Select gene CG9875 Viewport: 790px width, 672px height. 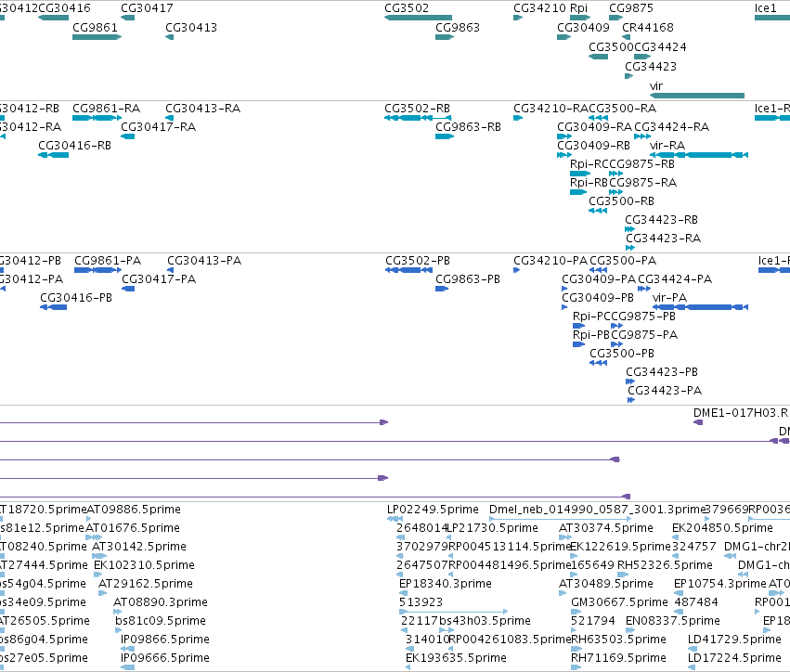click(615, 18)
